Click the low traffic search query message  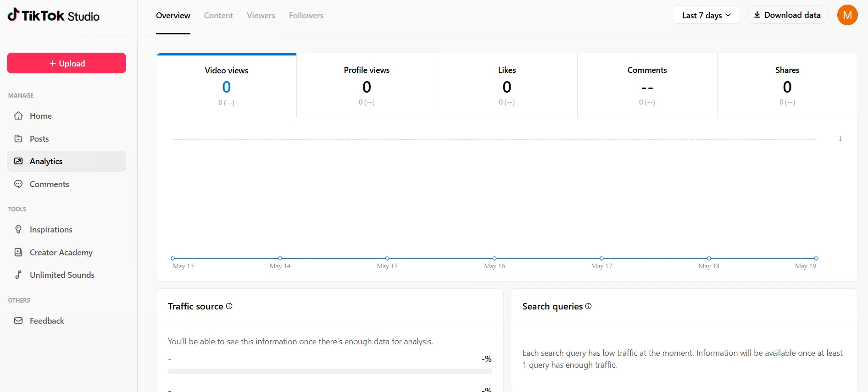click(682, 359)
